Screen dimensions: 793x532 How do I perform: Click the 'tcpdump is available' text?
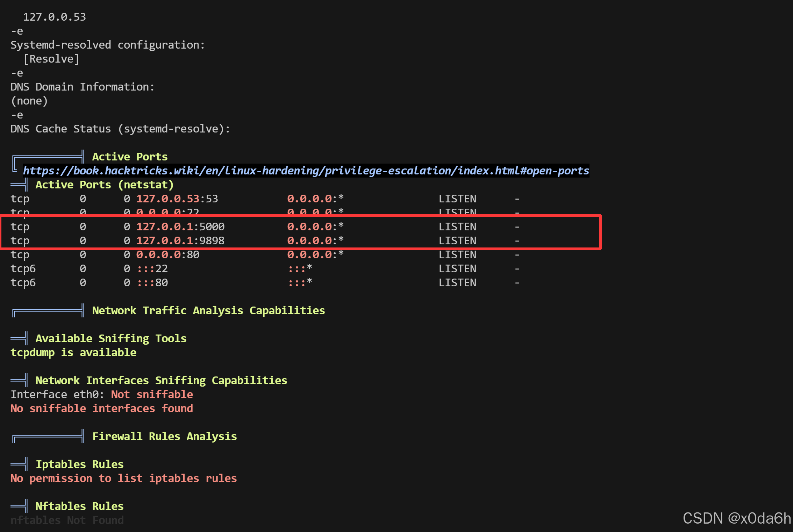coord(73,352)
